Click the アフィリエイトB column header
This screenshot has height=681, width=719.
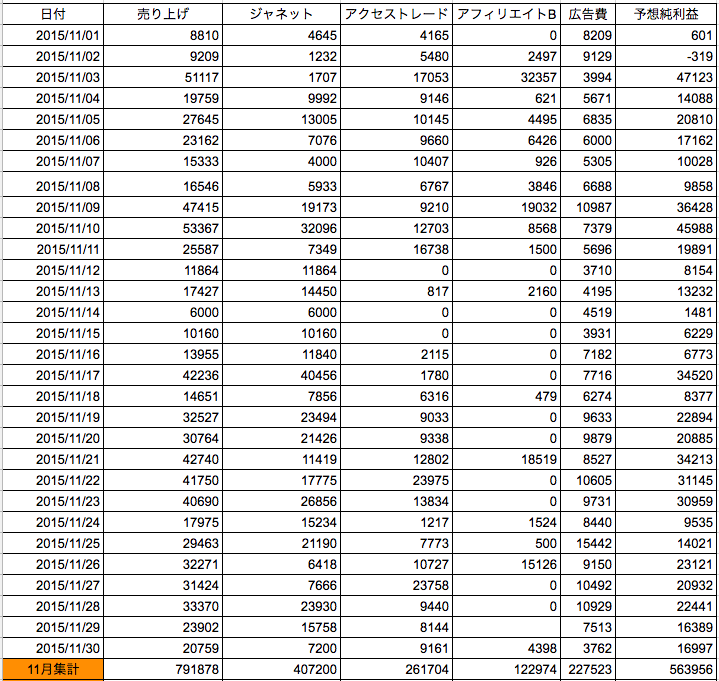point(506,14)
